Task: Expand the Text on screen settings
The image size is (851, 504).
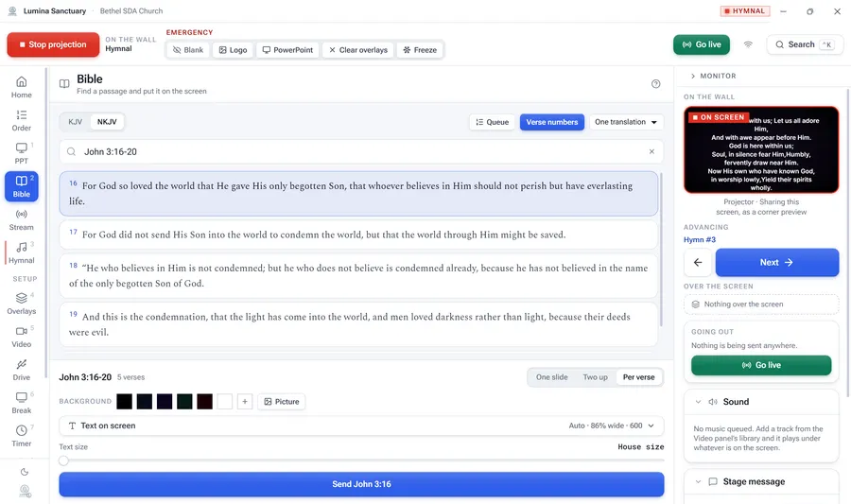Action: (x=361, y=426)
